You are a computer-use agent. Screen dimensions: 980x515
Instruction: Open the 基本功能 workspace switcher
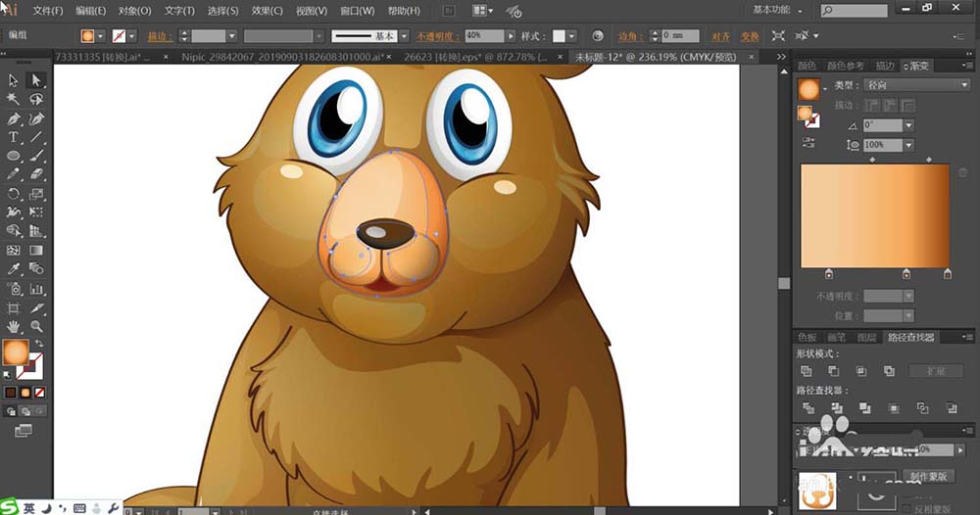[x=777, y=10]
